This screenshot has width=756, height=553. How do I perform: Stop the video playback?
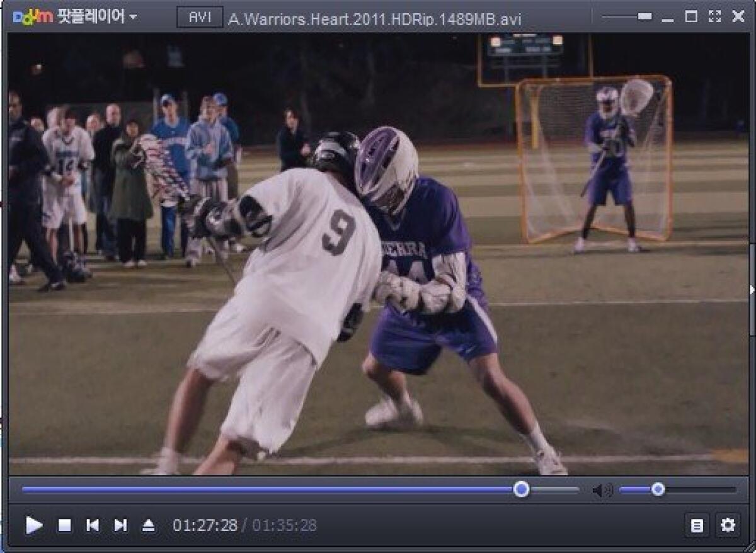64,525
